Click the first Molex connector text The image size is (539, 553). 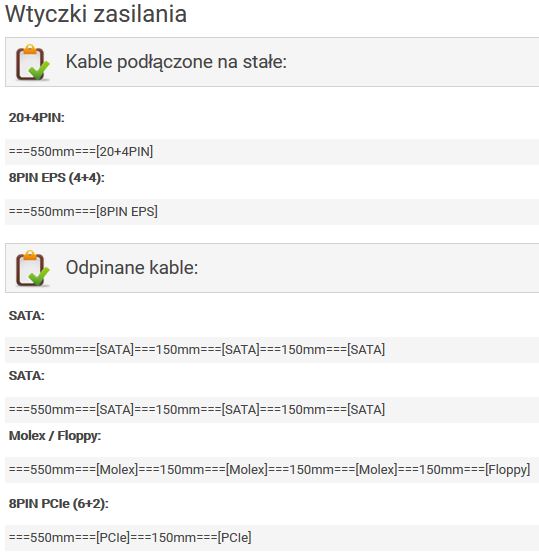point(117,470)
